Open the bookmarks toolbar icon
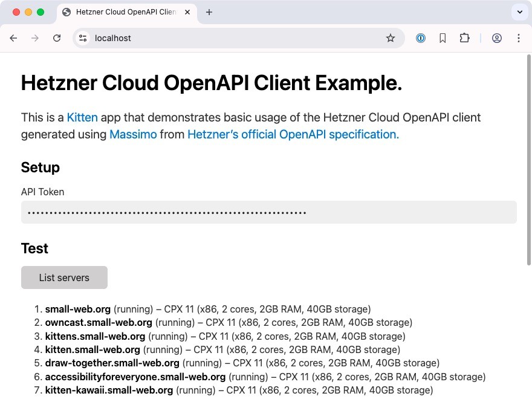This screenshot has width=532, height=399. point(443,38)
